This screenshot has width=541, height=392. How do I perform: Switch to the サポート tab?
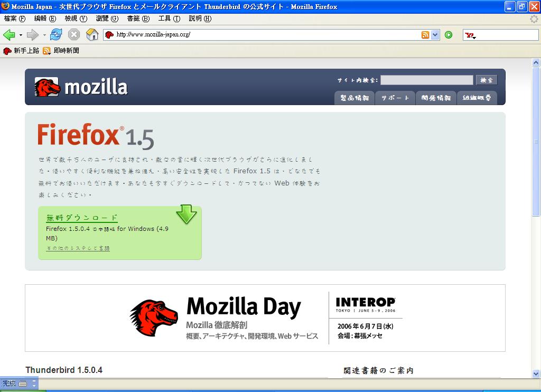coord(395,98)
